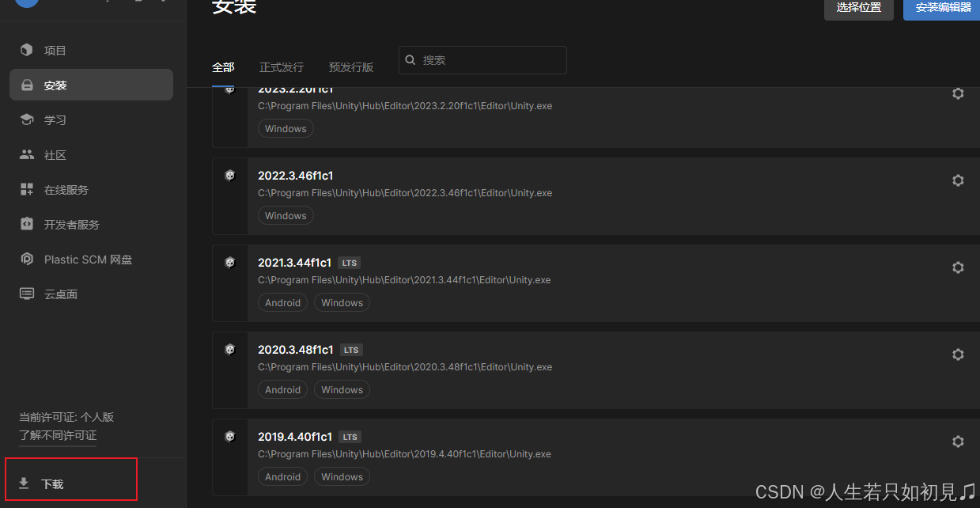Click Android tag under 2020.3.48f1c1
The image size is (980, 508).
(282, 389)
